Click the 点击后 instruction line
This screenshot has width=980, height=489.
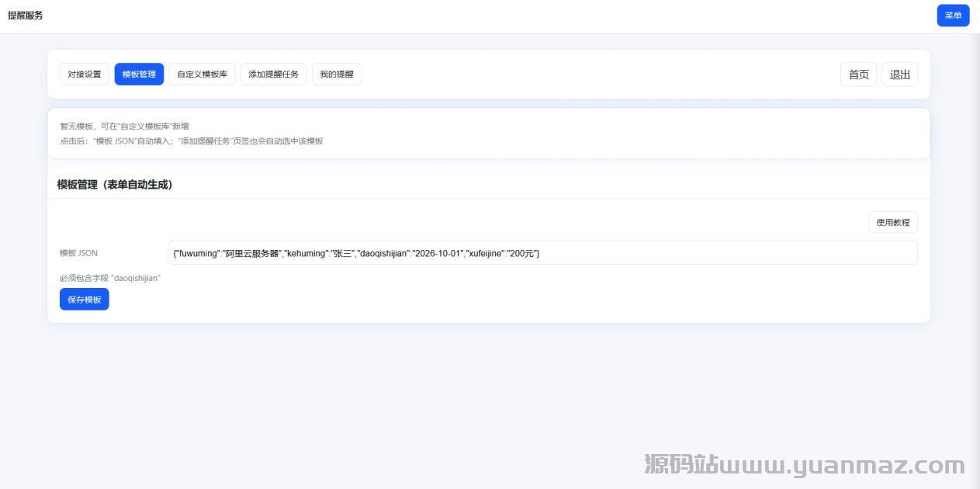191,141
